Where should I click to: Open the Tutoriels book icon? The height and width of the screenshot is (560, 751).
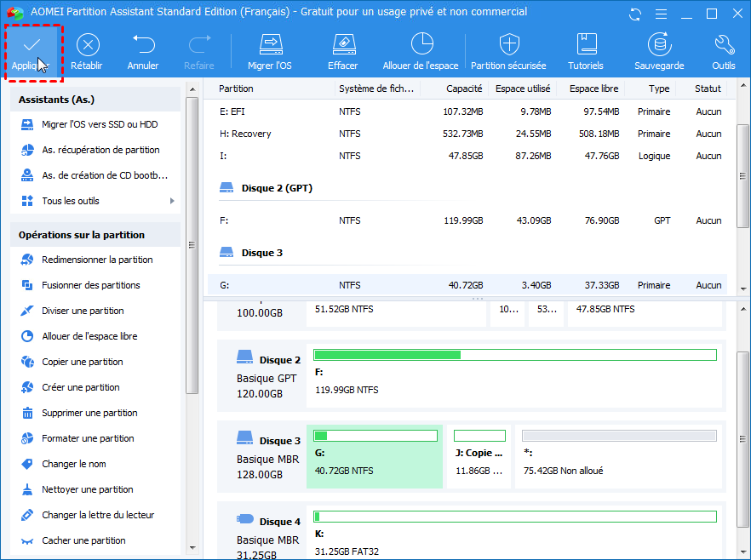pyautogui.click(x=586, y=45)
